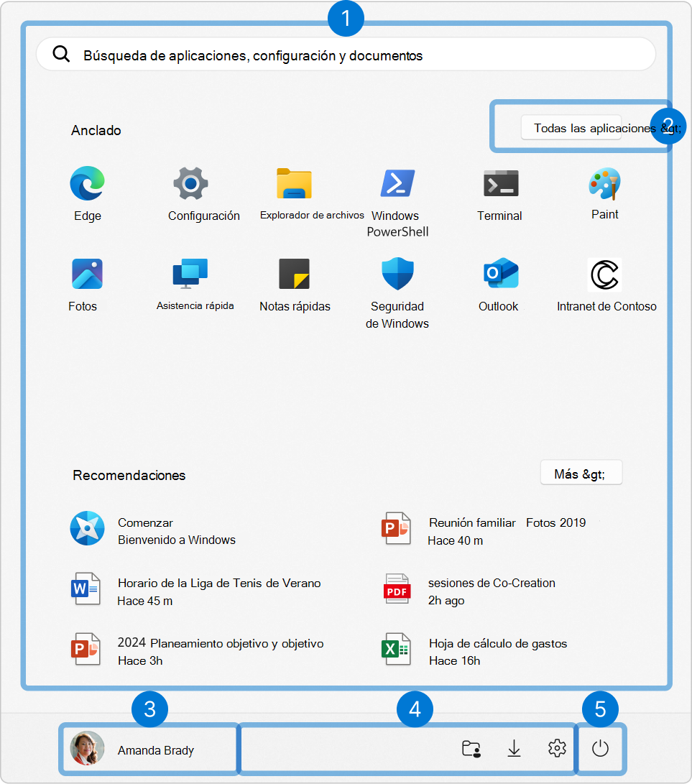The width and height of the screenshot is (692, 784).
Task: Open the Word file icon for Horario de la Liga
Action: tap(86, 589)
